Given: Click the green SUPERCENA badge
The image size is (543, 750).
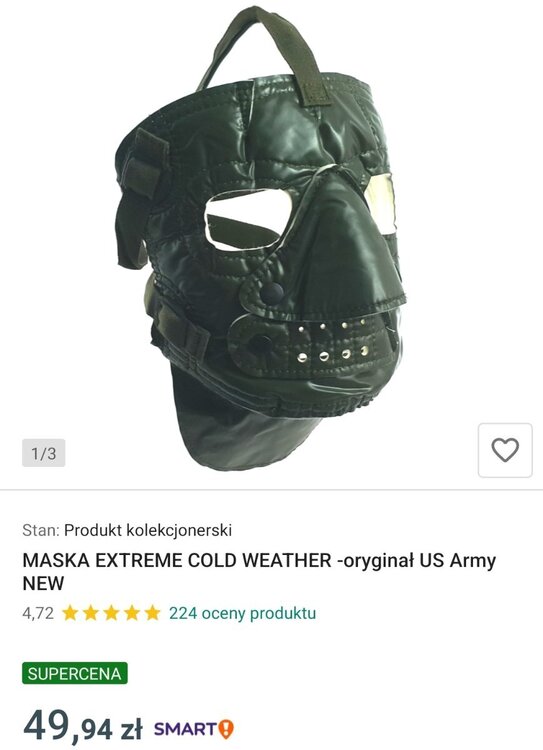Looking at the screenshot, I should 75,673.
